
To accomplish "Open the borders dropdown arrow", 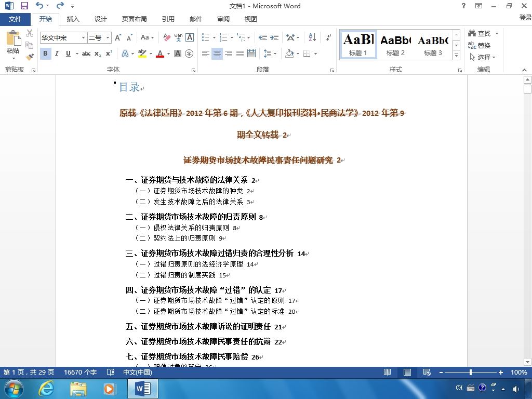I will point(315,54).
